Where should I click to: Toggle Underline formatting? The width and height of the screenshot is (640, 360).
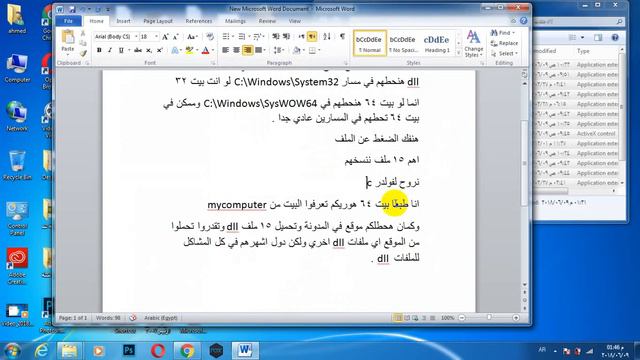coord(121,50)
